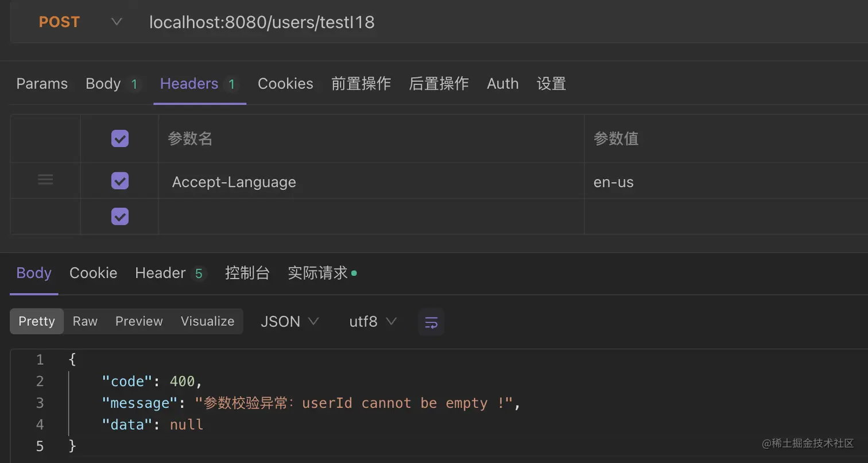Select the Visualize view mode
The width and height of the screenshot is (868, 463).
(207, 321)
